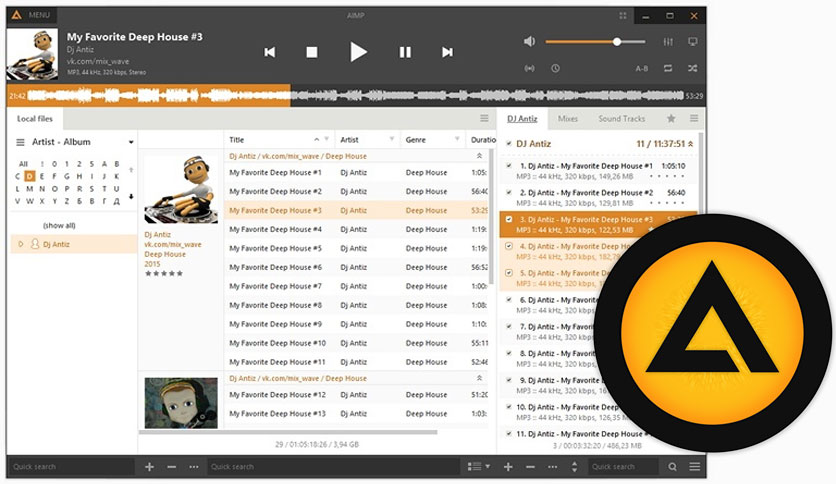The width and height of the screenshot is (836, 484).
Task: Expand the Dj Antiz artist tree node
Action: [21, 244]
